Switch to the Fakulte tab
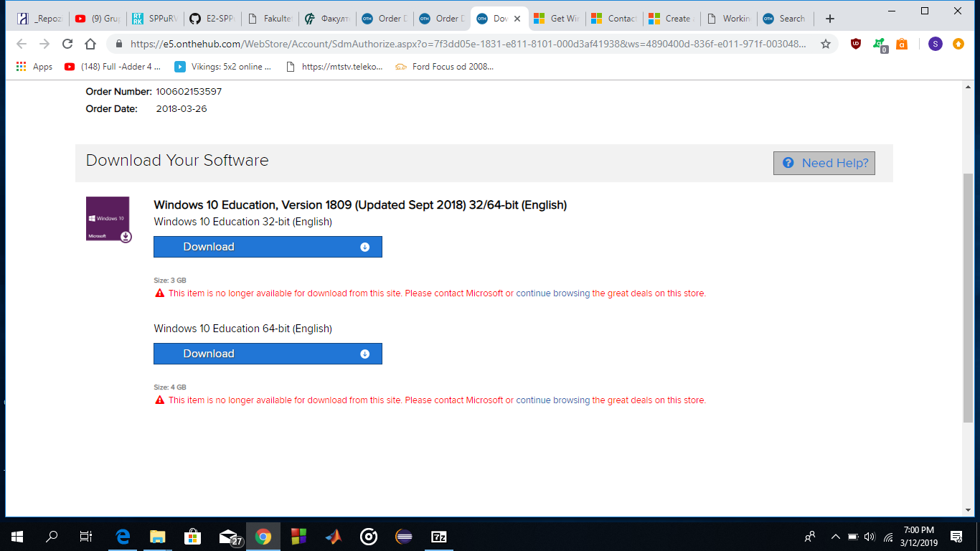This screenshot has height=551, width=980. tap(270, 19)
